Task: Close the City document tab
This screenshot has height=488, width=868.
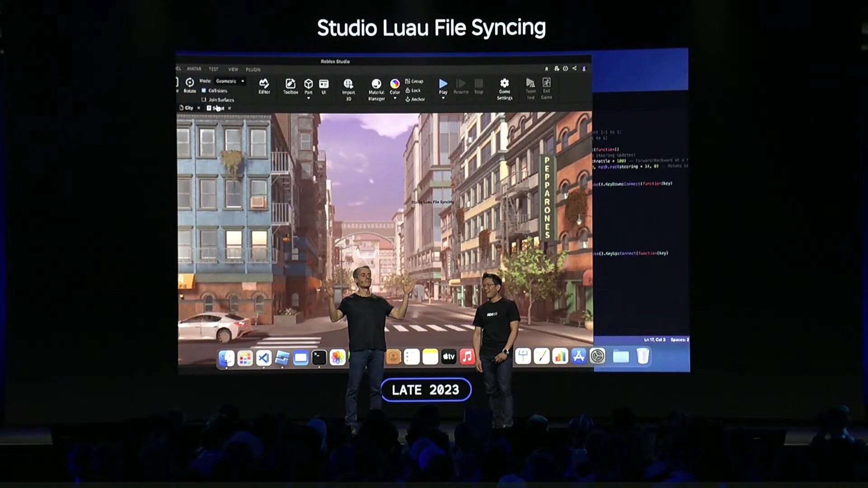Action: pyautogui.click(x=199, y=108)
